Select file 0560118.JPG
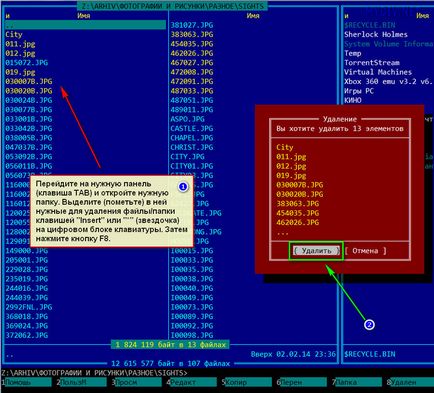Image resolution: width=434 pixels, height=393 pixels. tap(29, 166)
